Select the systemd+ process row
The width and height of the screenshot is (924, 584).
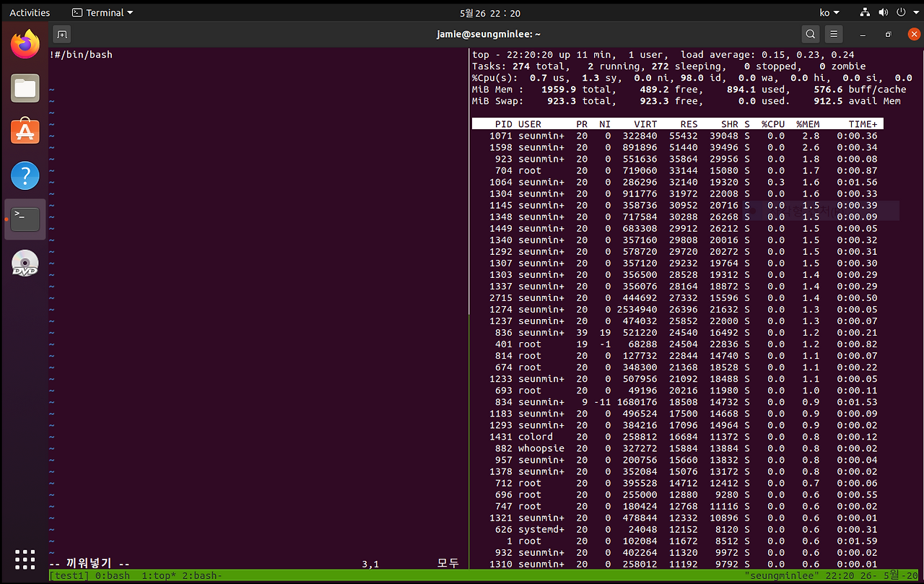pyautogui.click(x=678, y=529)
